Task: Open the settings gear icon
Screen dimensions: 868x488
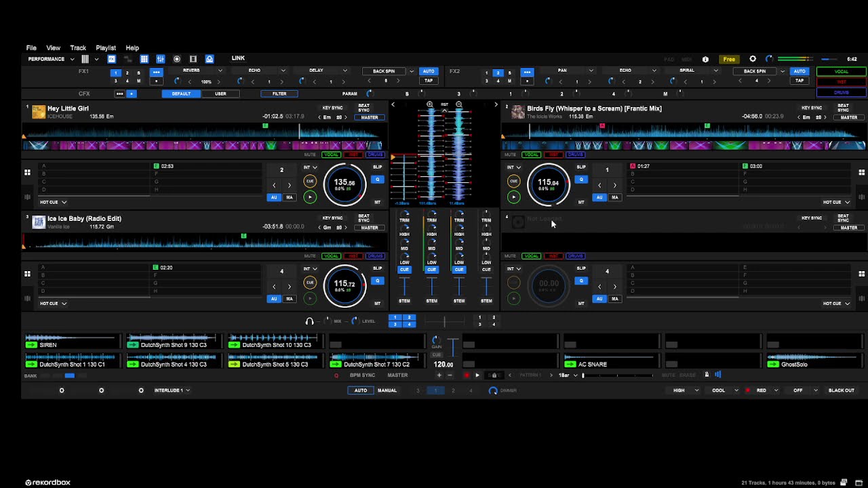Action: coord(753,59)
